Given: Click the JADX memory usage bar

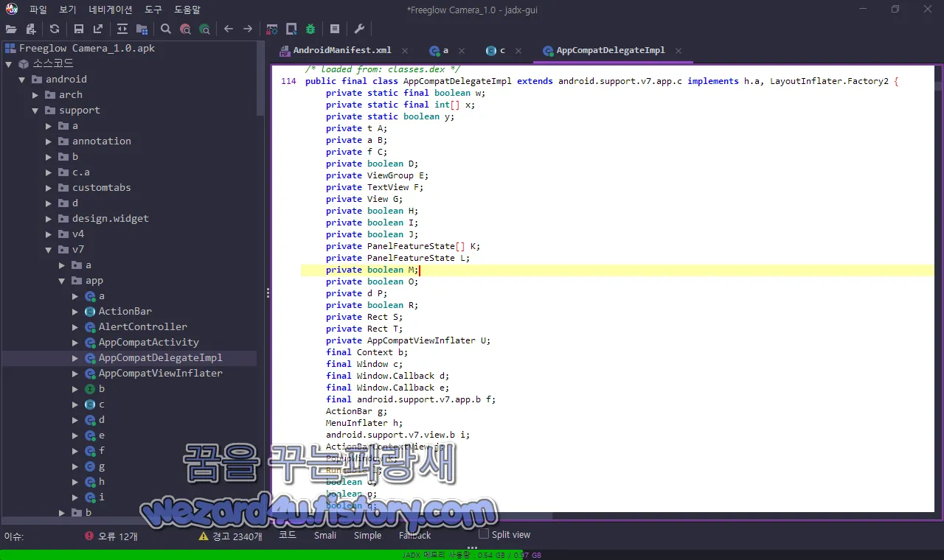Looking at the screenshot, I should click(472, 555).
